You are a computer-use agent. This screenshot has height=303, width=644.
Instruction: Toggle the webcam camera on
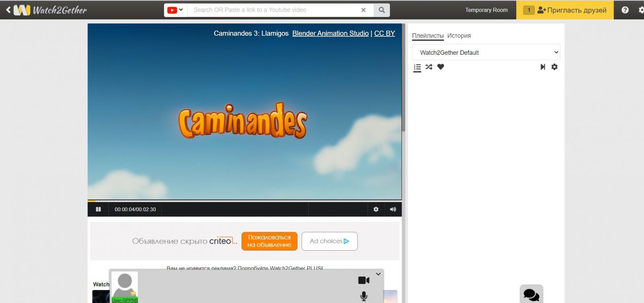pyautogui.click(x=363, y=280)
